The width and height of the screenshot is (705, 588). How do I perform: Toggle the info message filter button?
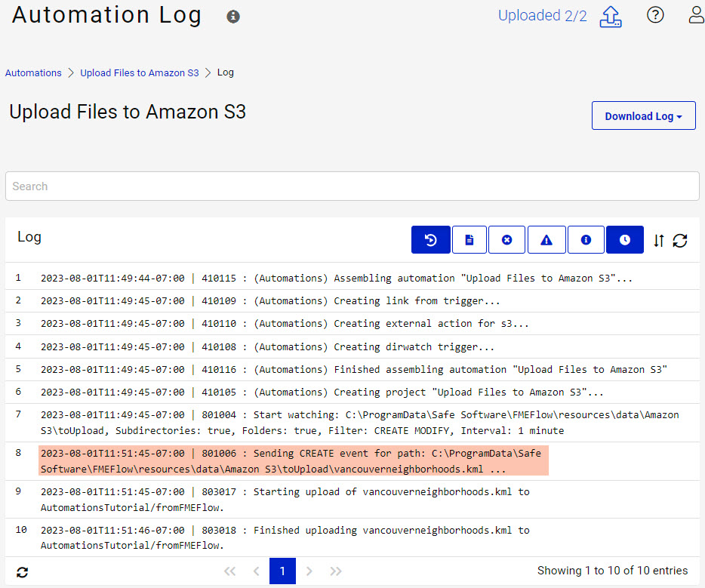coord(586,240)
